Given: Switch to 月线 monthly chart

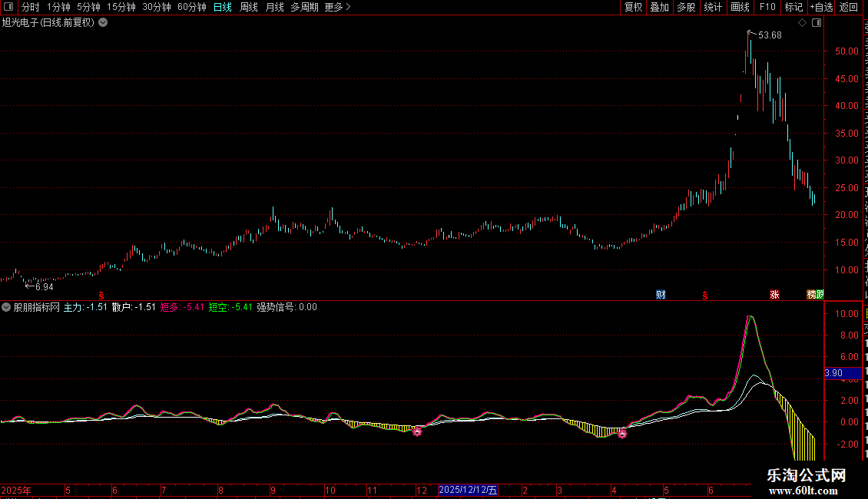Looking at the screenshot, I should [x=274, y=7].
